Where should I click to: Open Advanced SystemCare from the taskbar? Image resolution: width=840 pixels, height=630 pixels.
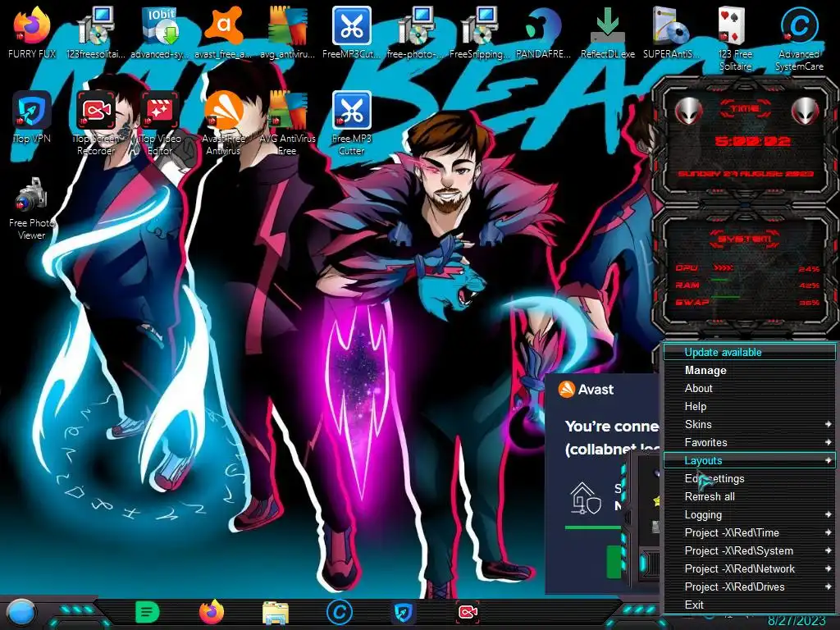pos(340,612)
